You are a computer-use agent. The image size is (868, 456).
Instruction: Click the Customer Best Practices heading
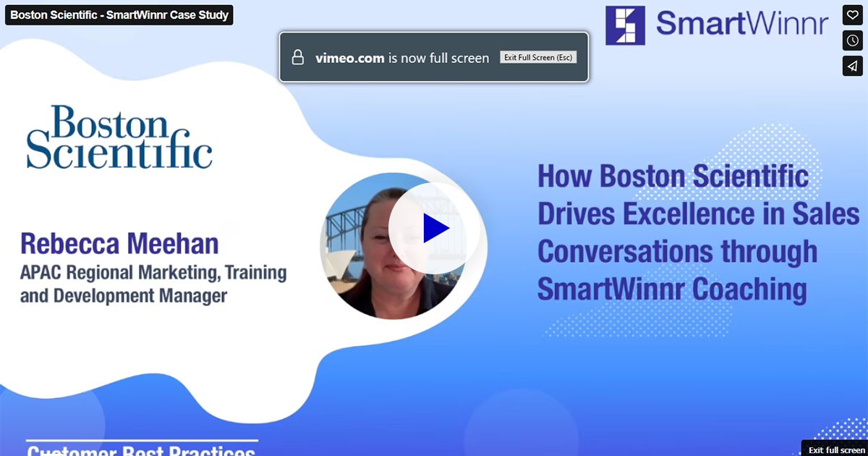(142, 450)
